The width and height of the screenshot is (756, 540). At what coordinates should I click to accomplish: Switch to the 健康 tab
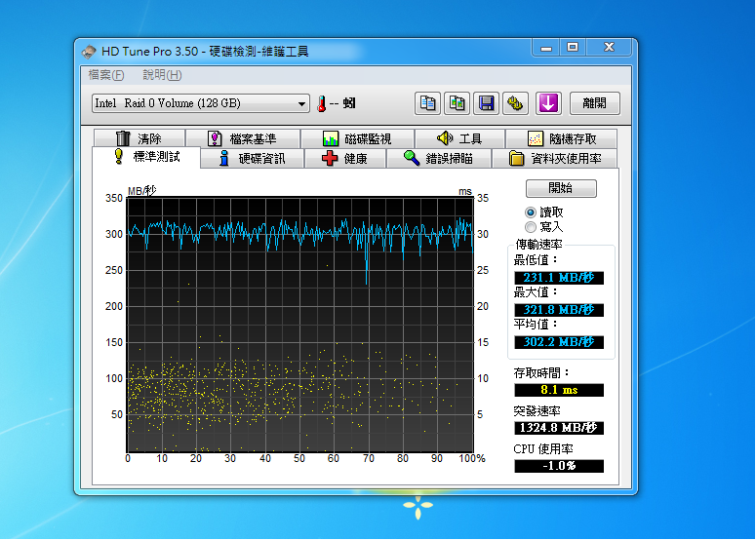pos(345,158)
